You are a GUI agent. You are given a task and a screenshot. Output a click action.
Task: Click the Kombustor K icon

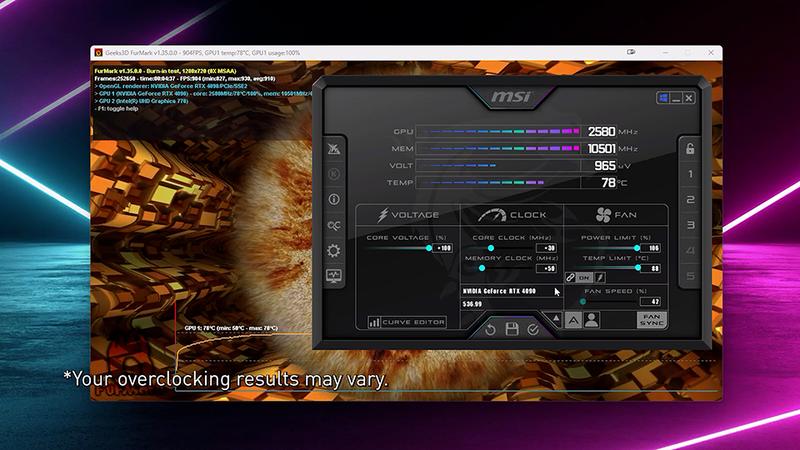click(333, 174)
